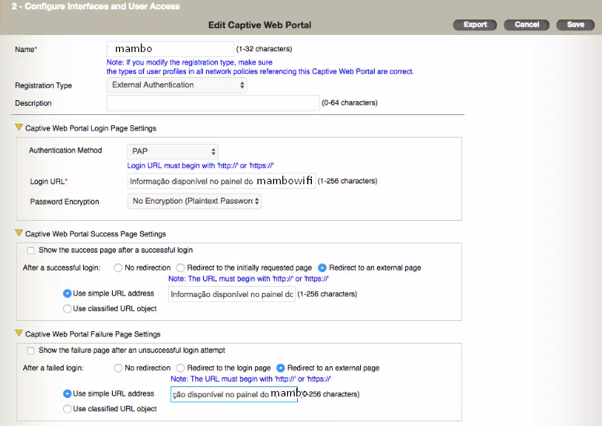
Task: Click the Name input field
Action: (x=170, y=47)
